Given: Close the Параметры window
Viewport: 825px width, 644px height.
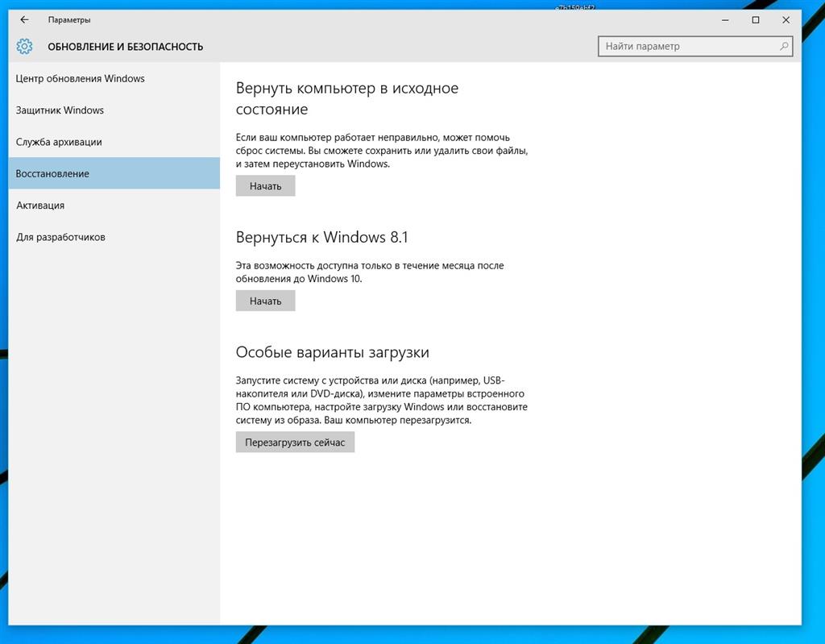Looking at the screenshot, I should (x=786, y=20).
